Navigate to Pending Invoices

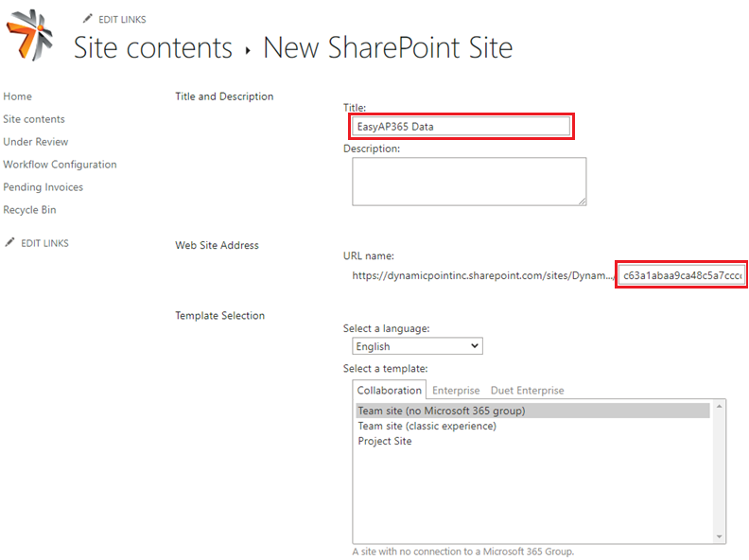click(x=43, y=187)
